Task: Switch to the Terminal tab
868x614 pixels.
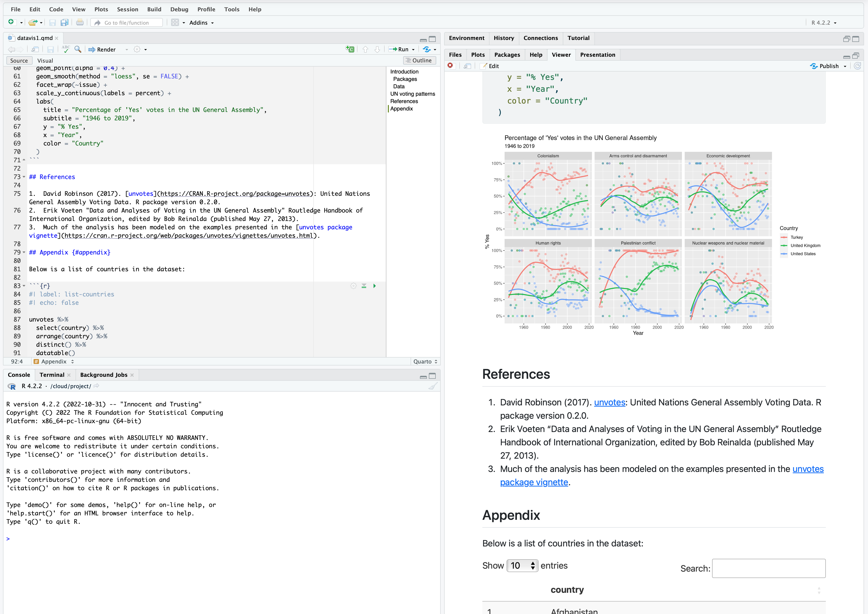Action: point(52,375)
